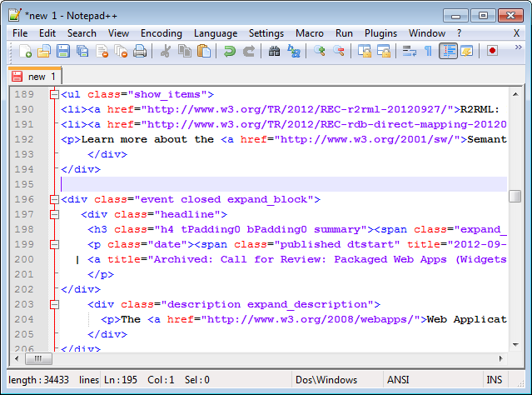Create a new document with New icon

tap(25, 52)
